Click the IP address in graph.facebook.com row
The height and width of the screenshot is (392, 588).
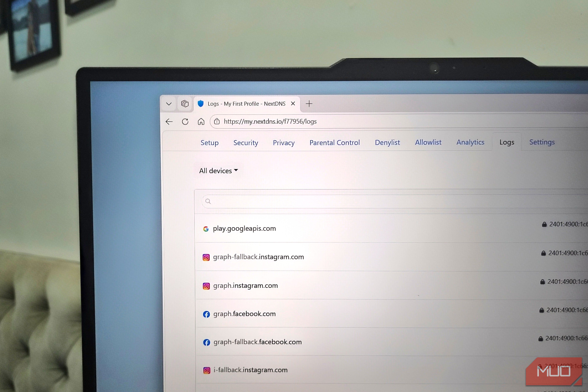click(x=567, y=310)
